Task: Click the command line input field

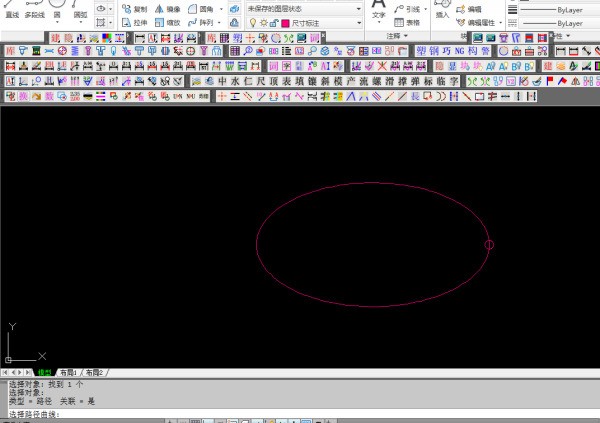Action: [300, 414]
